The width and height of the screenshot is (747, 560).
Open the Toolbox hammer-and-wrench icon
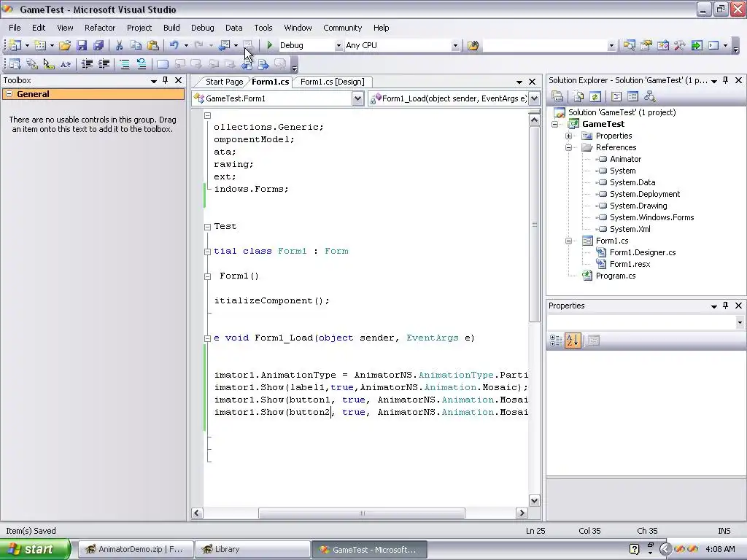coord(680,45)
